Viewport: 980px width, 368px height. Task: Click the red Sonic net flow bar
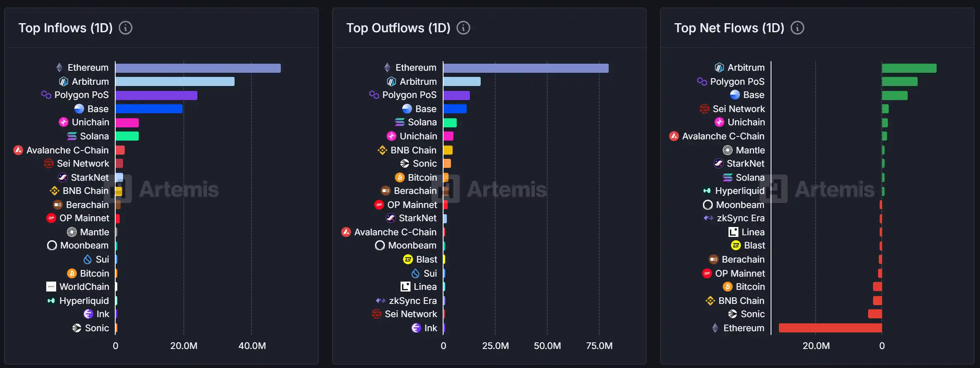pyautogui.click(x=875, y=314)
